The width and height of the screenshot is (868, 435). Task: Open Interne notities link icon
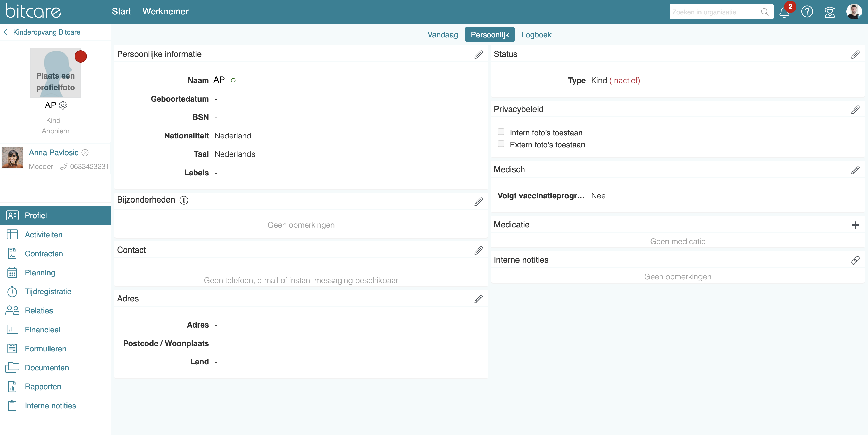(x=855, y=260)
